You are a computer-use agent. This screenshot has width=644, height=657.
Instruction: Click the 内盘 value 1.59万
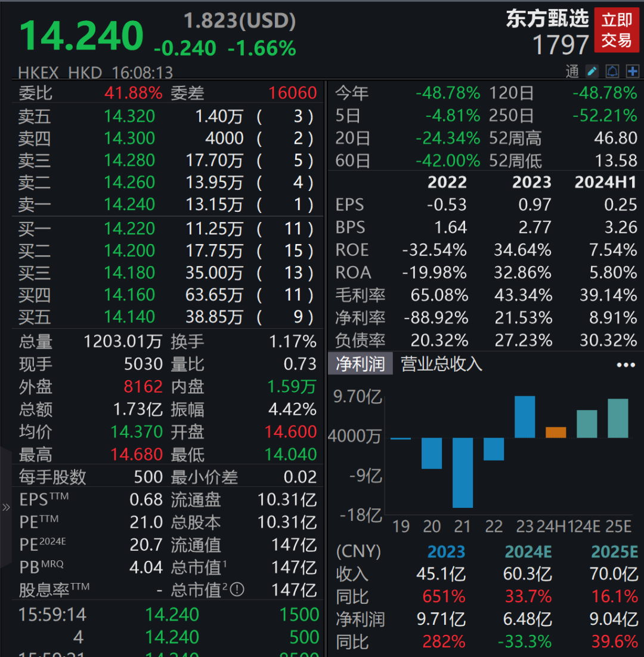coord(292,387)
